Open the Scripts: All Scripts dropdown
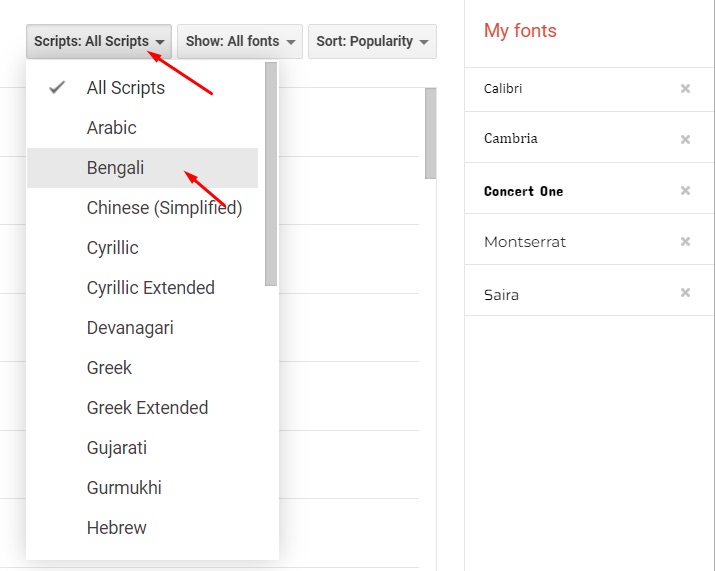Viewport: 715px width, 571px height. [x=99, y=42]
